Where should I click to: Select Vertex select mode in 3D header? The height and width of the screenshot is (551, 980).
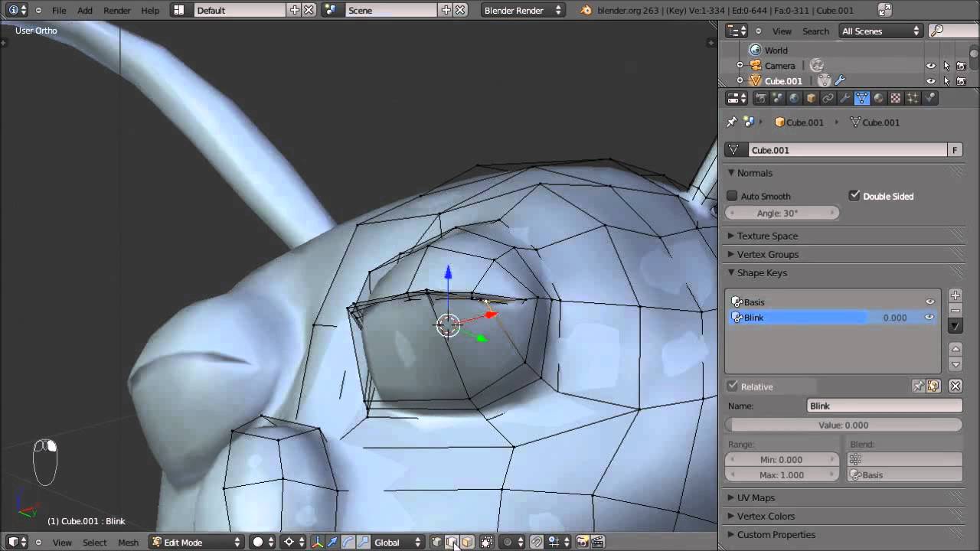coord(436,542)
